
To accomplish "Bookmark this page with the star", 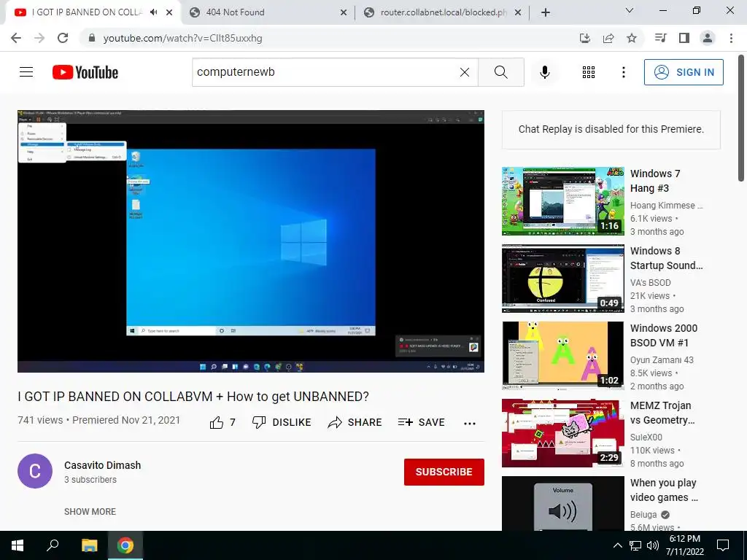I will click(x=632, y=38).
